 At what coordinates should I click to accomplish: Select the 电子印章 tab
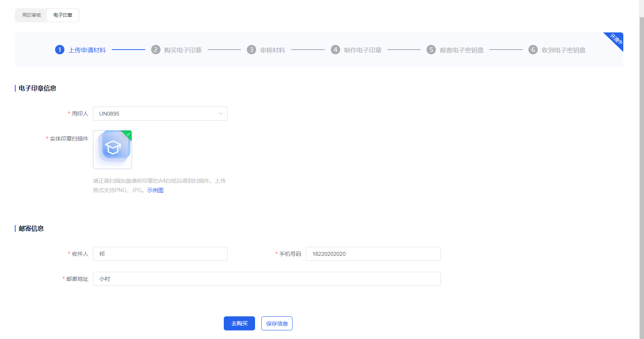coord(63,15)
